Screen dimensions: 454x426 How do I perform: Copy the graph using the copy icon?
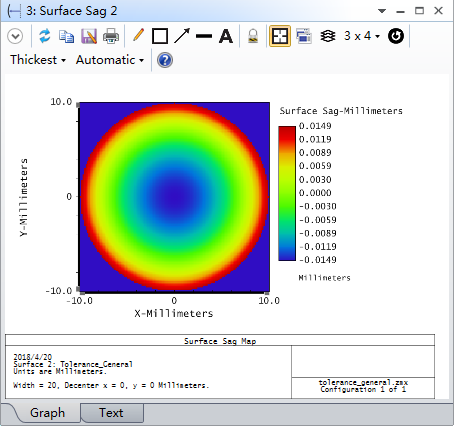[x=66, y=36]
